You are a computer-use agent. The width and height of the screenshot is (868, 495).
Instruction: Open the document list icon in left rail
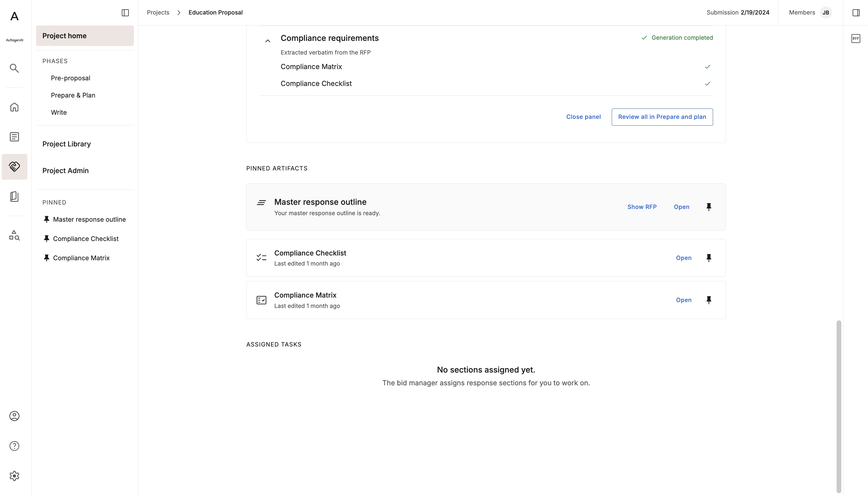click(x=14, y=137)
